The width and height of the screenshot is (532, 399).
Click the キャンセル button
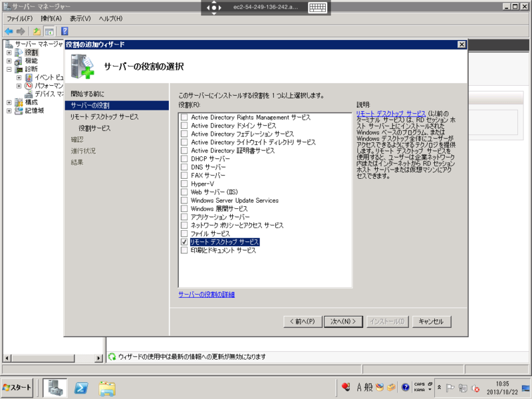click(432, 321)
